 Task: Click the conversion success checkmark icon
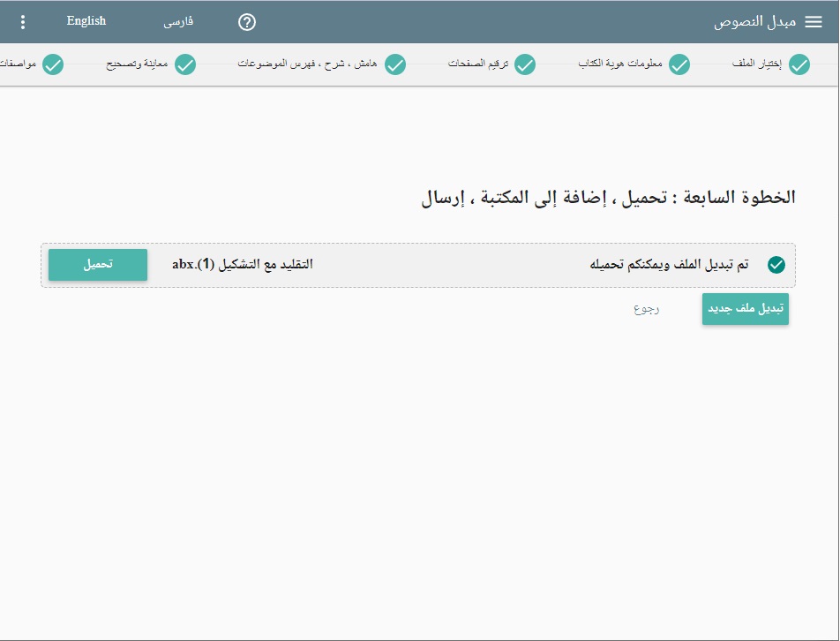click(x=776, y=265)
